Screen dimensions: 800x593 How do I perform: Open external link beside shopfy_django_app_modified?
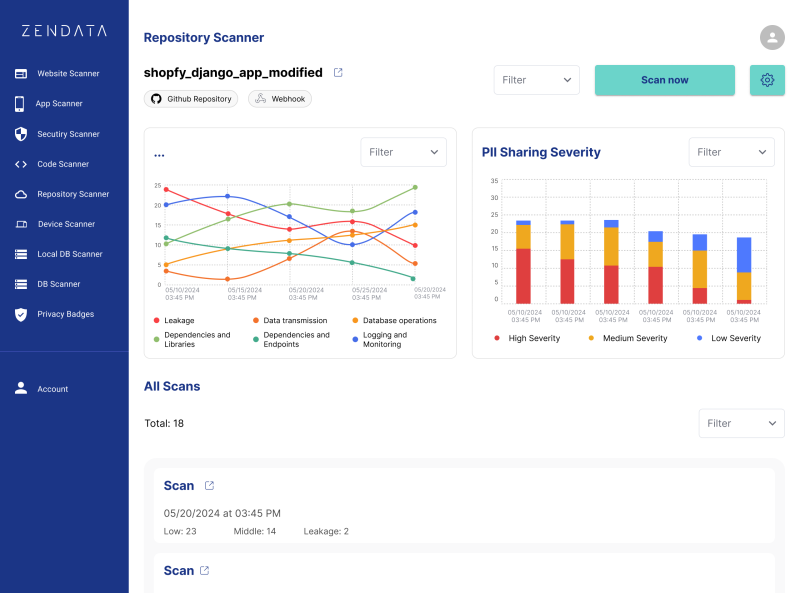[x=338, y=72]
